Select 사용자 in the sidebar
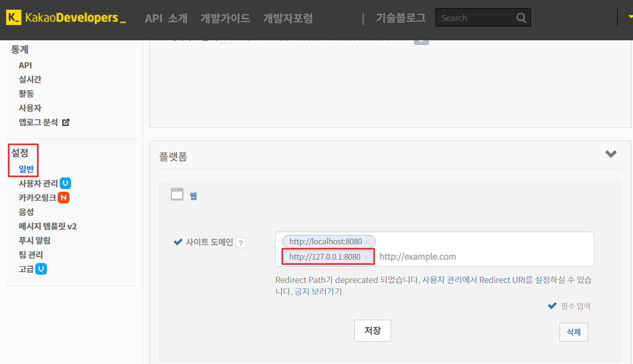This screenshot has height=364, width=633. click(x=30, y=108)
